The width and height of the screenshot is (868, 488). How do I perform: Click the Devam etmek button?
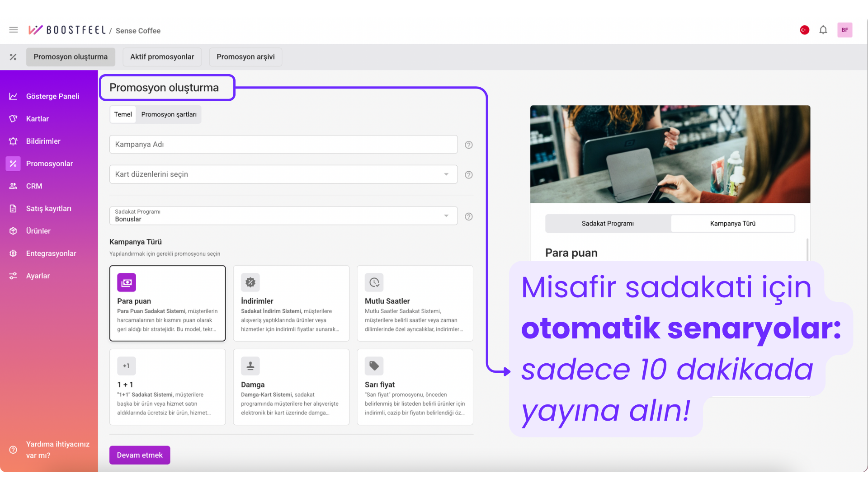[140, 455]
